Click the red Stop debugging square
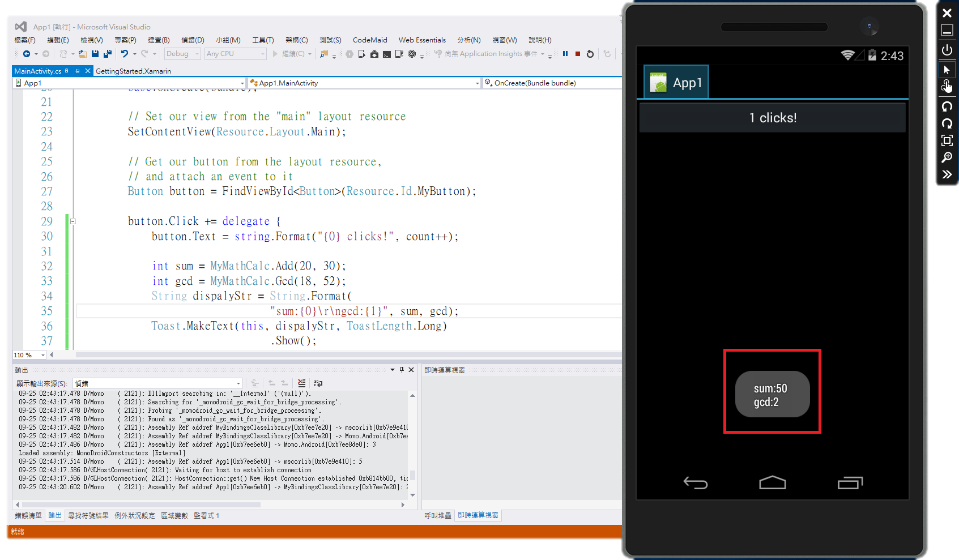This screenshot has height=560, width=959. click(578, 54)
